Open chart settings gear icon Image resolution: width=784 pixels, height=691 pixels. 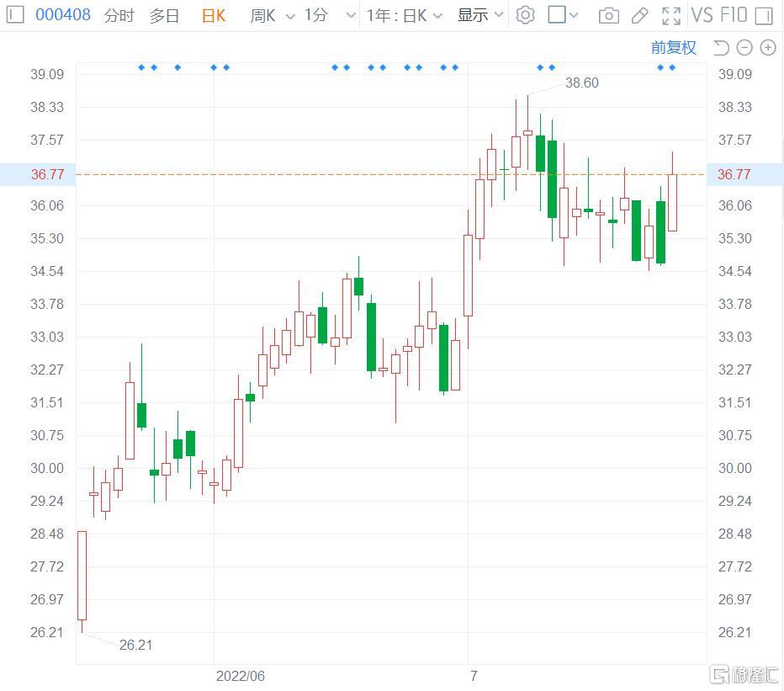click(525, 15)
